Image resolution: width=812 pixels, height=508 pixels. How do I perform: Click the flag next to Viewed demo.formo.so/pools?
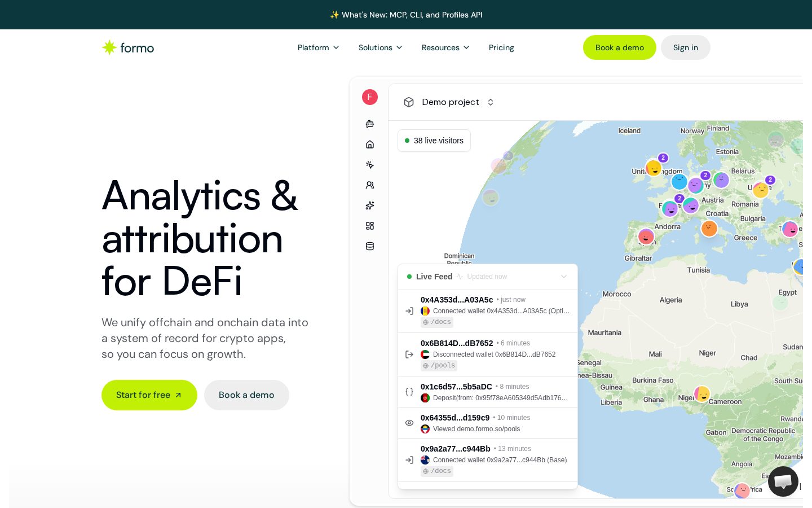tap(425, 429)
